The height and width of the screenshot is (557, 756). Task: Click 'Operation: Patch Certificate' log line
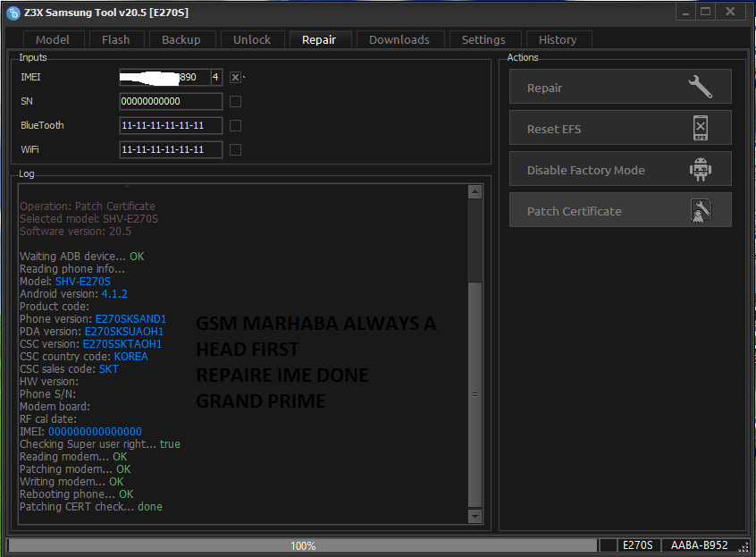(88, 207)
